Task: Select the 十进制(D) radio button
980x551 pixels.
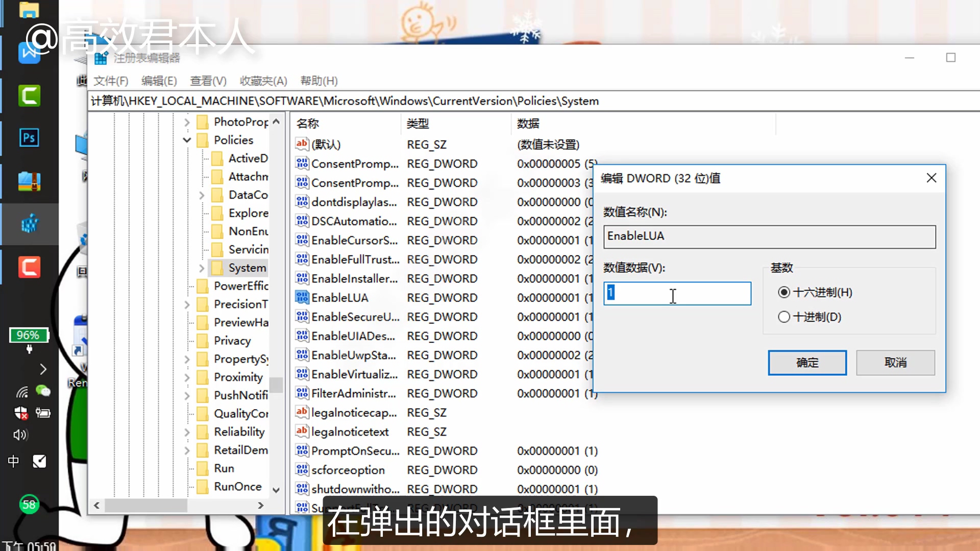Action: pyautogui.click(x=784, y=317)
